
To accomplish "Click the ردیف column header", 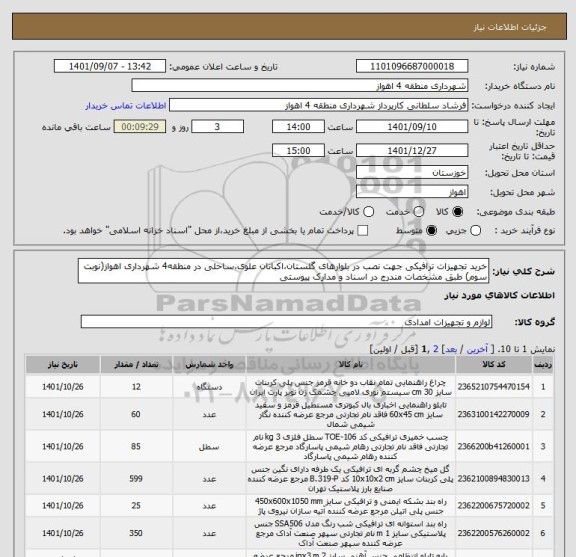I will pyautogui.click(x=543, y=364).
